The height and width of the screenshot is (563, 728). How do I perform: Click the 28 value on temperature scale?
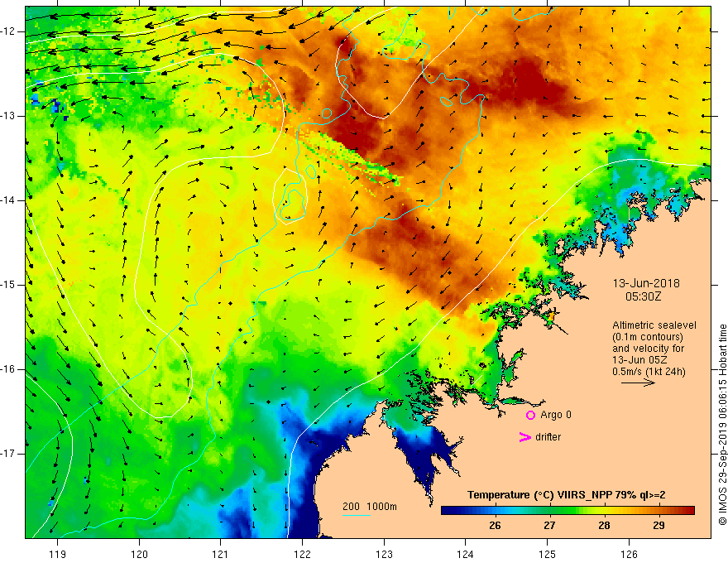pyautogui.click(x=604, y=526)
